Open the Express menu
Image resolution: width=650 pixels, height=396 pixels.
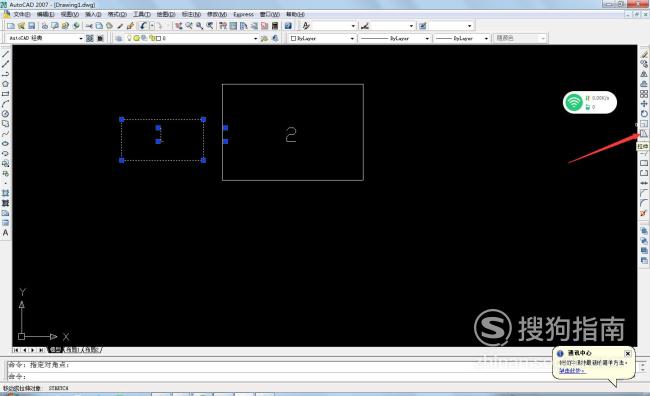243,15
